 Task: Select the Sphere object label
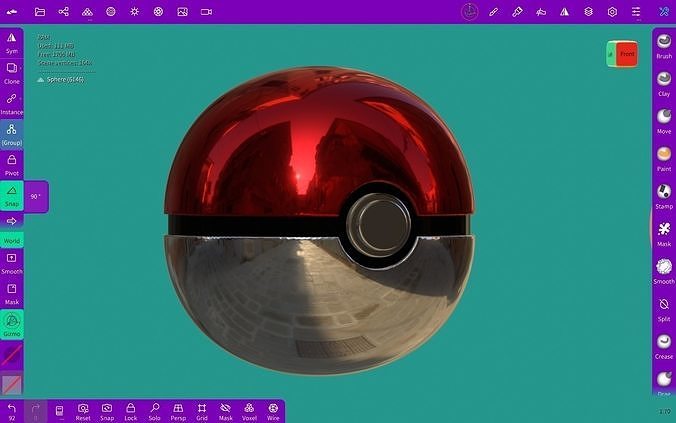point(65,79)
